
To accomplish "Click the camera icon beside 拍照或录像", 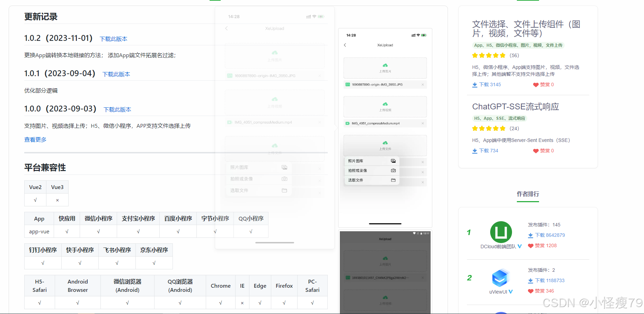I will (x=393, y=171).
